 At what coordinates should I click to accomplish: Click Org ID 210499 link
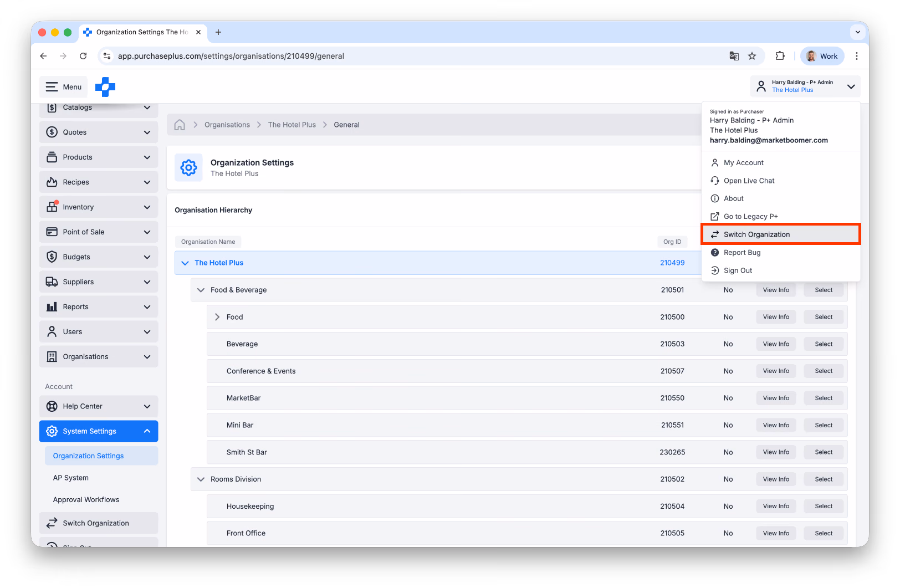click(x=672, y=263)
